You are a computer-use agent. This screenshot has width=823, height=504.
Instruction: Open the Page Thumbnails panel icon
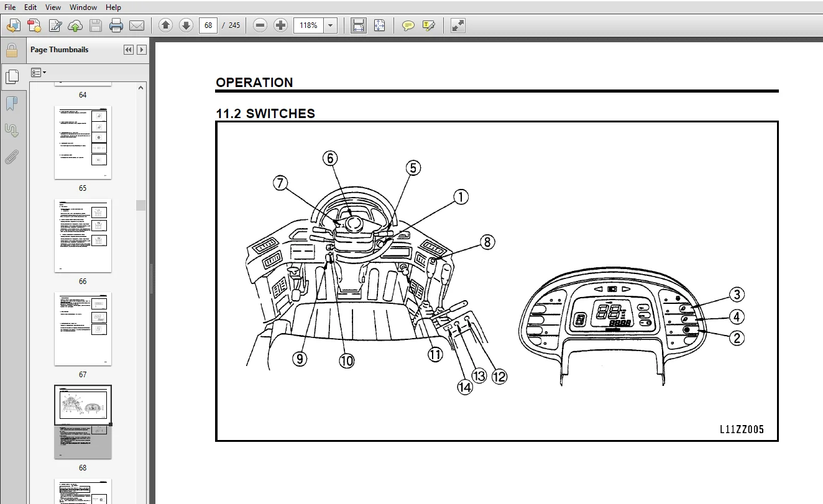(12, 76)
